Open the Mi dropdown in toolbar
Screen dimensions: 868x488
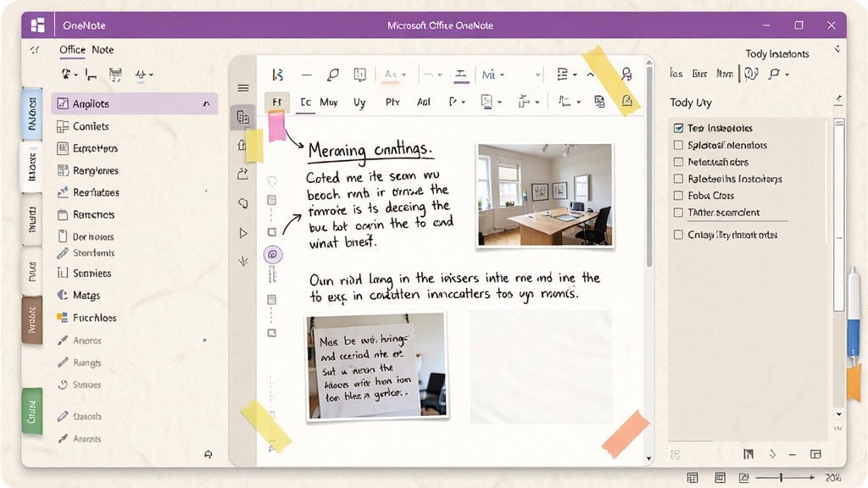click(x=492, y=75)
